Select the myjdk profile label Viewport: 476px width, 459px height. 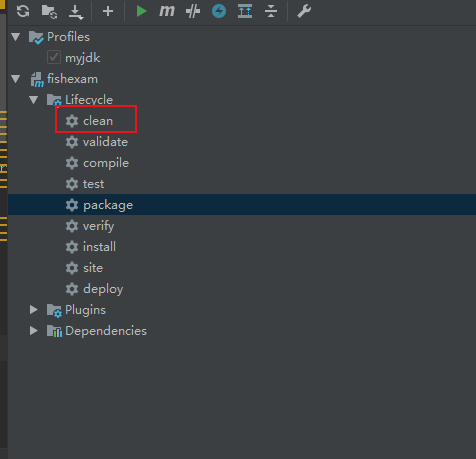point(82,58)
